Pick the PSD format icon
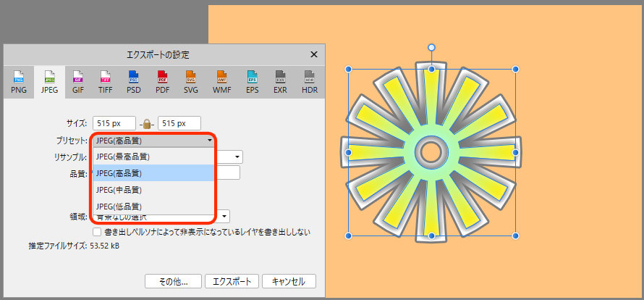Image resolution: width=644 pixels, height=300 pixels. pyautogui.click(x=134, y=81)
